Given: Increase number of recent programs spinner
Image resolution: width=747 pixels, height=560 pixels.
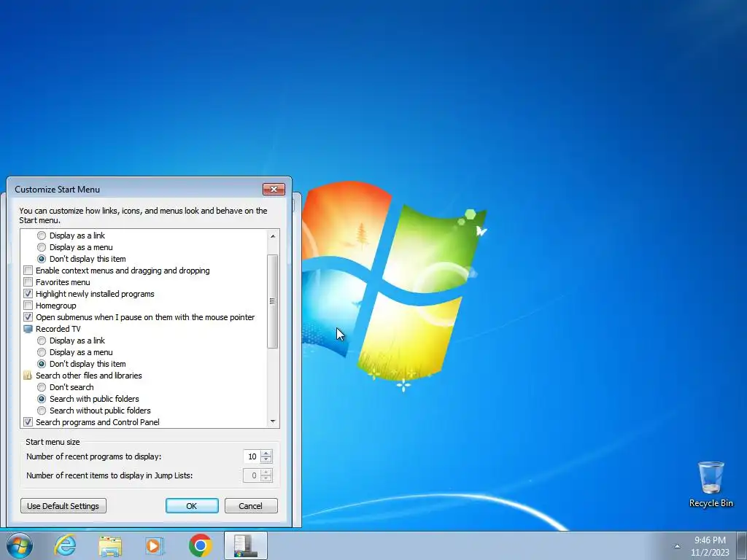Looking at the screenshot, I should (266, 453).
